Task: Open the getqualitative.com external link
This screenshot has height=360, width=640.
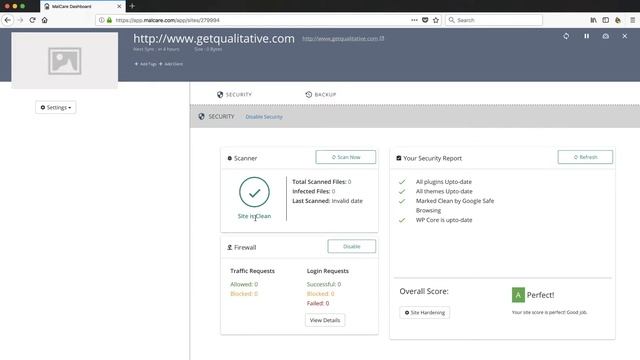Action: coord(343,39)
